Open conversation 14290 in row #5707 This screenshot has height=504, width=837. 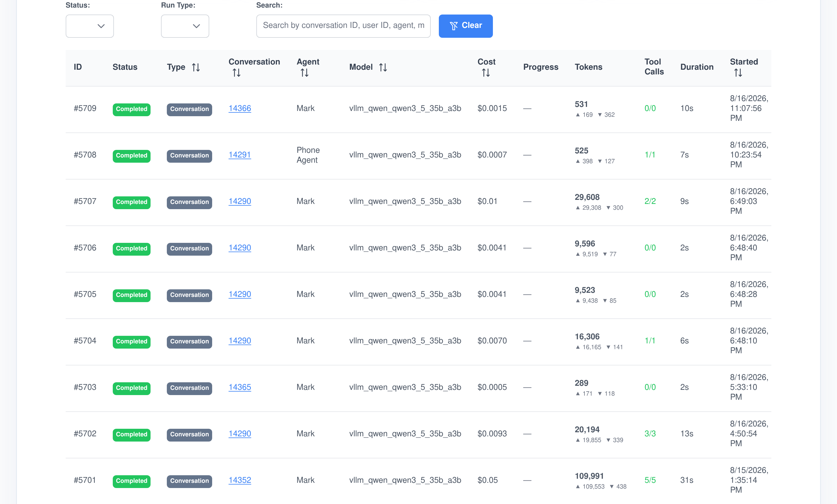[240, 201]
